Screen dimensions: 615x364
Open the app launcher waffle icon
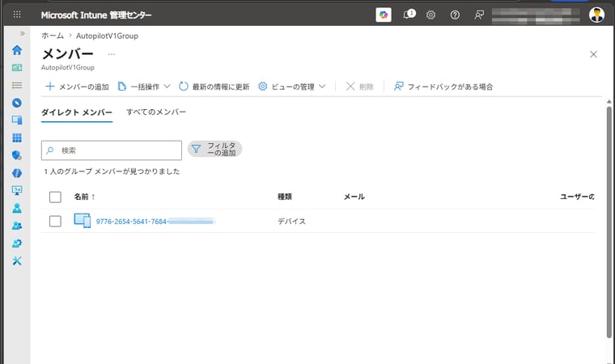[17, 15]
